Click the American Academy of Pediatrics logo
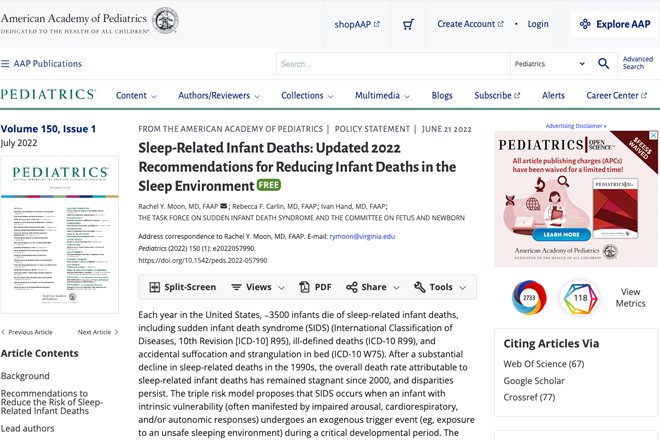660x440 pixels. (90, 21)
